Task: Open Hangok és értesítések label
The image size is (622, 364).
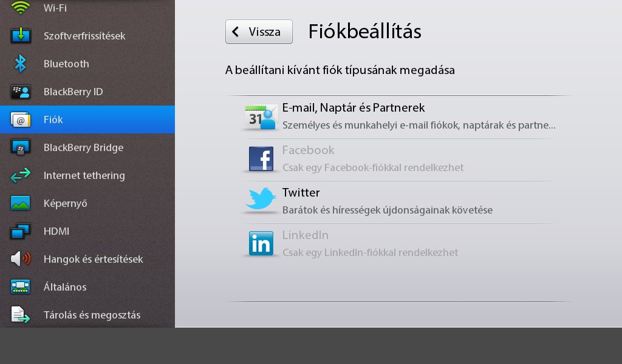Action: (x=93, y=260)
